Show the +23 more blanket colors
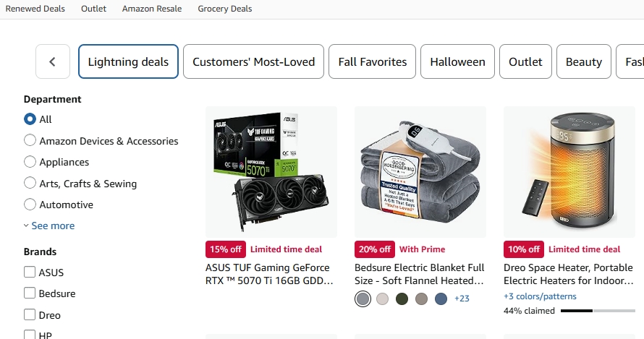Viewport: 644px width, 339px height. tap(462, 299)
